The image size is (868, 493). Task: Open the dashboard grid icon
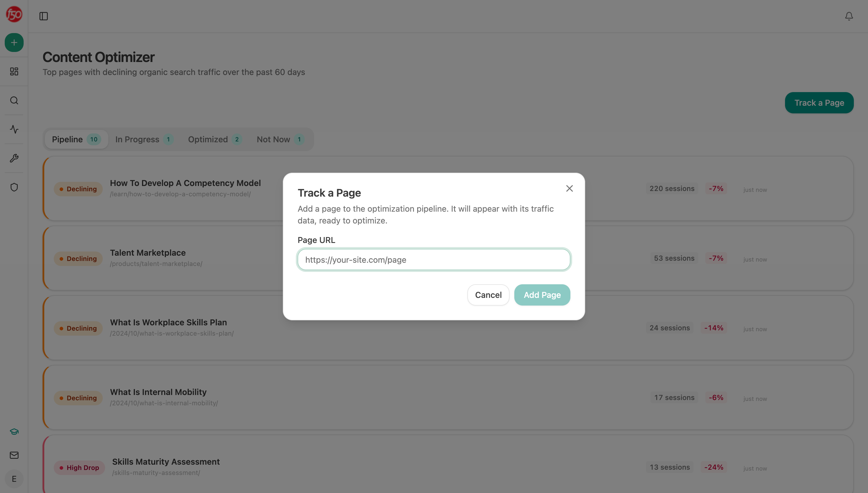[x=14, y=71]
